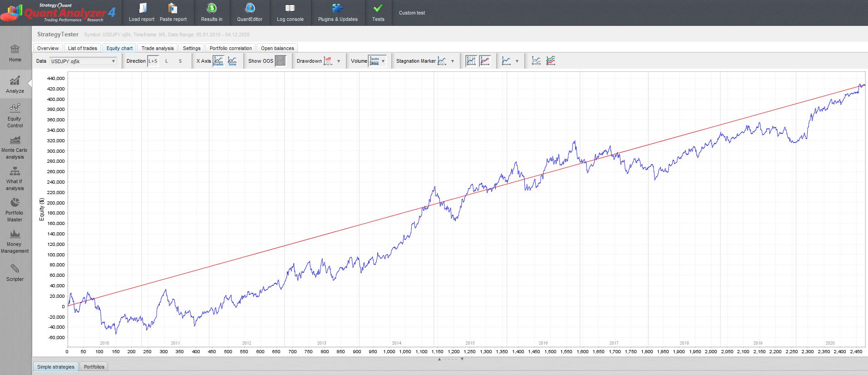Switch to the List of trades tab
The image size is (868, 375).
click(x=82, y=48)
